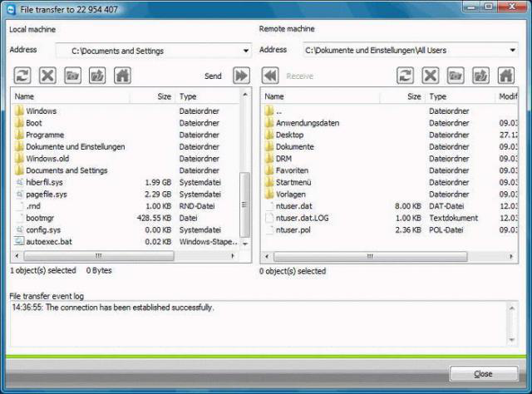Delete selected item on local machine
Image resolution: width=532 pixels, height=394 pixels.
(47, 76)
